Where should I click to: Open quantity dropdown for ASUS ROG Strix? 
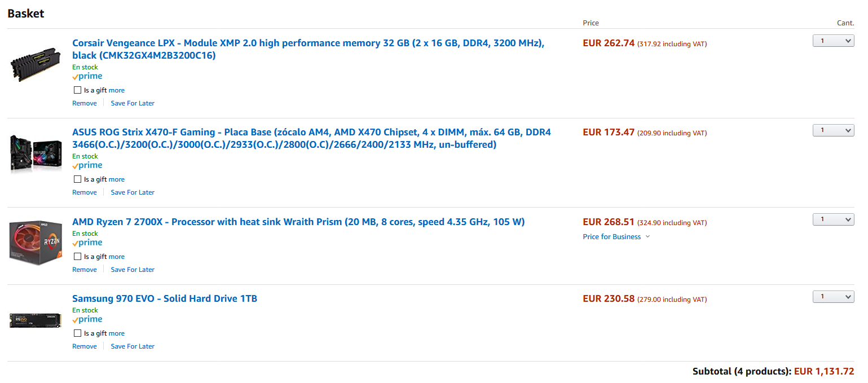(833, 130)
